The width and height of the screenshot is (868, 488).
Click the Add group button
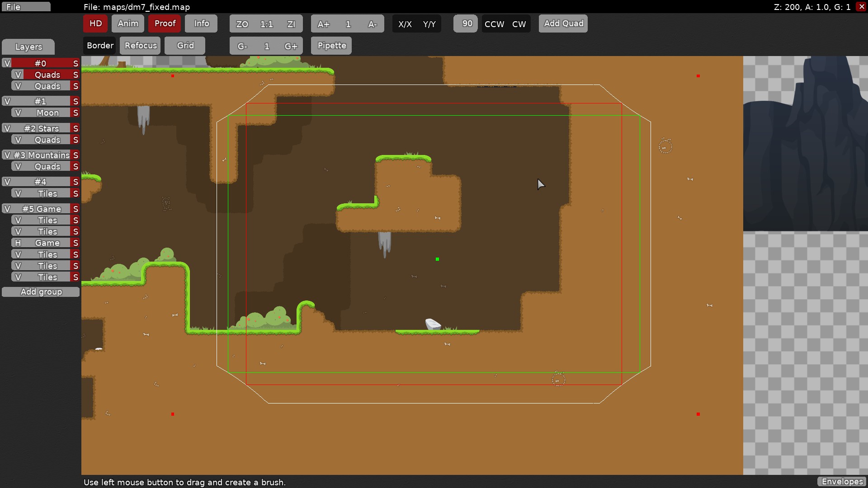(41, 292)
